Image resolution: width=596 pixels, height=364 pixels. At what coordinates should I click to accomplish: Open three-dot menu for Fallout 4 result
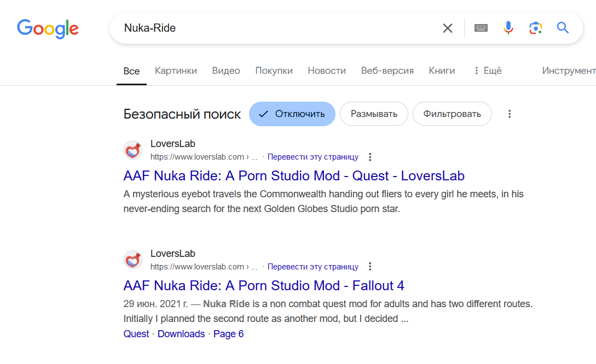[370, 267]
